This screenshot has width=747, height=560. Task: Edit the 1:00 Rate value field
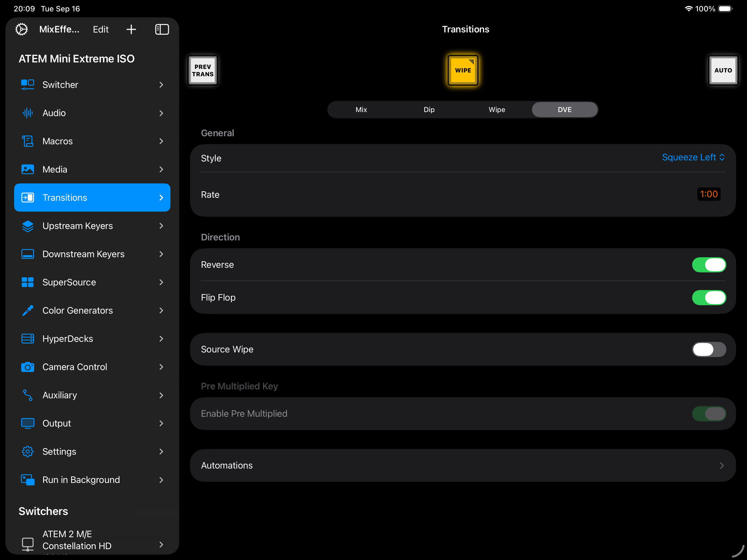(x=708, y=194)
